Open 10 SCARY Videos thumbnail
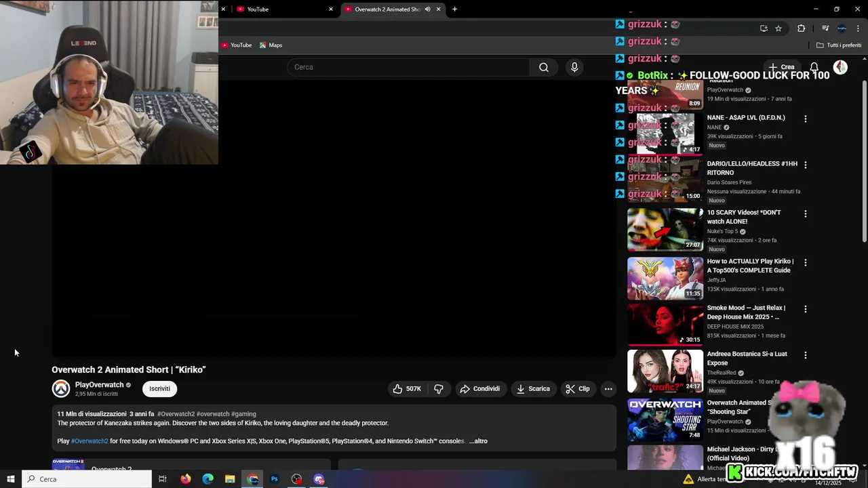Viewport: 868px width, 488px height. pyautogui.click(x=665, y=230)
